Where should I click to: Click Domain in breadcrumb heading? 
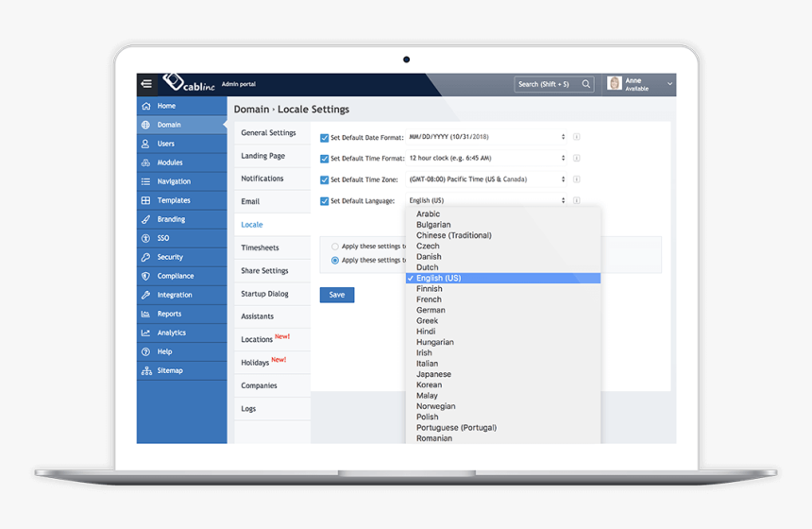tap(251, 110)
